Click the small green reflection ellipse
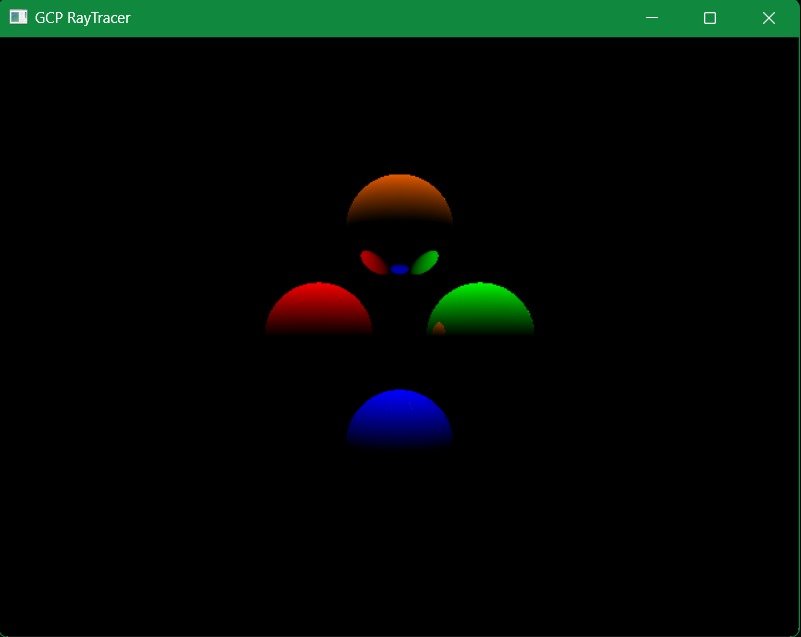The image size is (801, 637). click(x=425, y=262)
